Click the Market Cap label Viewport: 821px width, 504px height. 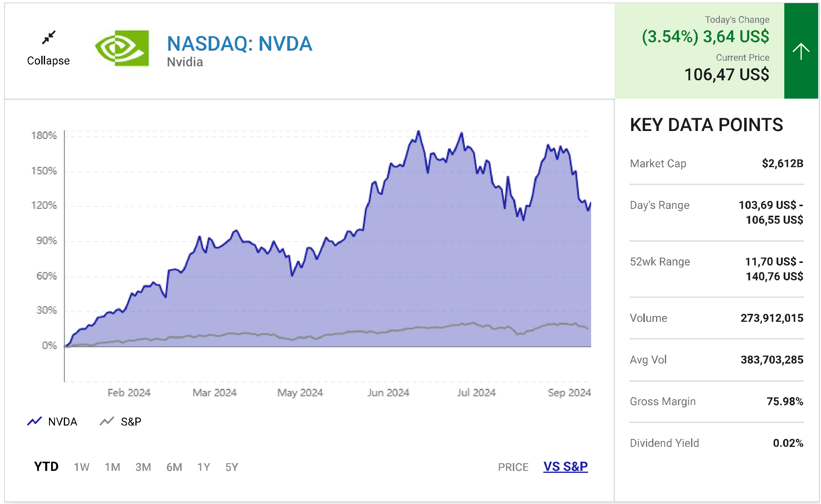pyautogui.click(x=658, y=163)
